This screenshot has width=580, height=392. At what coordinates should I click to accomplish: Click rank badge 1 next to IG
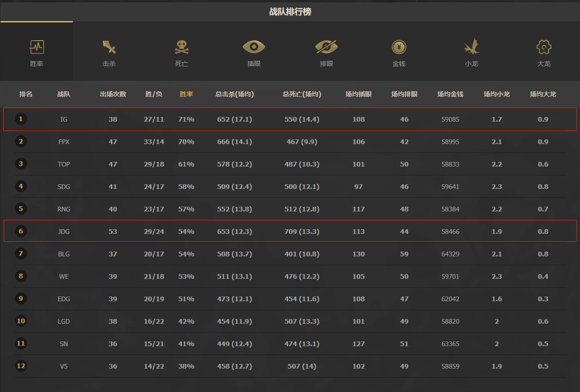tap(21, 119)
